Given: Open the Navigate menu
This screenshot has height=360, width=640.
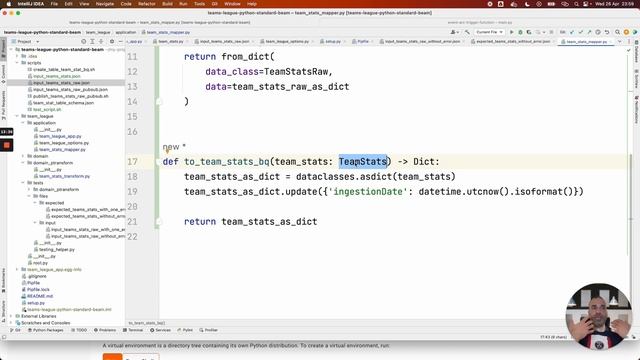Looking at the screenshot, I should 104,4.
